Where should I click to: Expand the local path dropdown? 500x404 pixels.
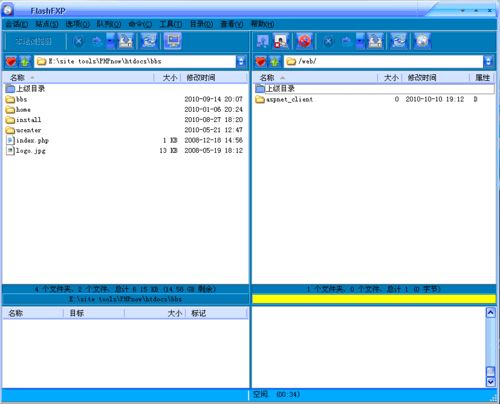241,62
